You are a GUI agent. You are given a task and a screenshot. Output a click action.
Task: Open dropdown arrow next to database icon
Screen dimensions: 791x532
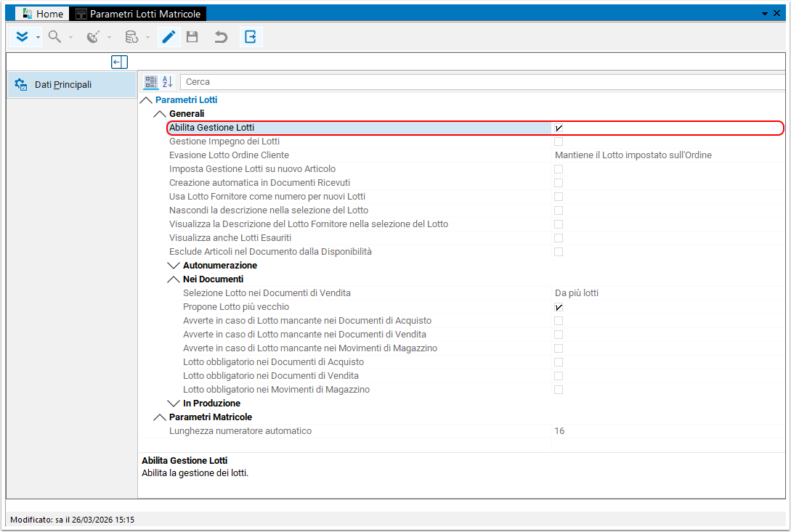(x=147, y=37)
